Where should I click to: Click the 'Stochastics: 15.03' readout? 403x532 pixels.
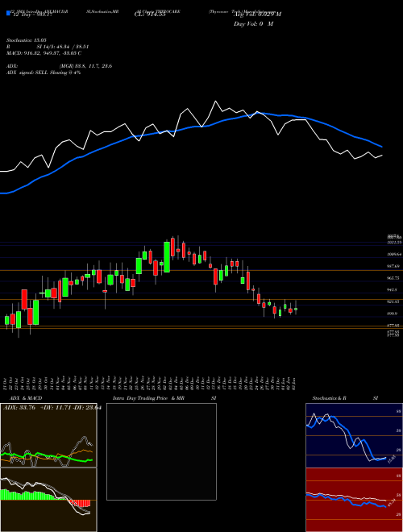(x=26, y=40)
